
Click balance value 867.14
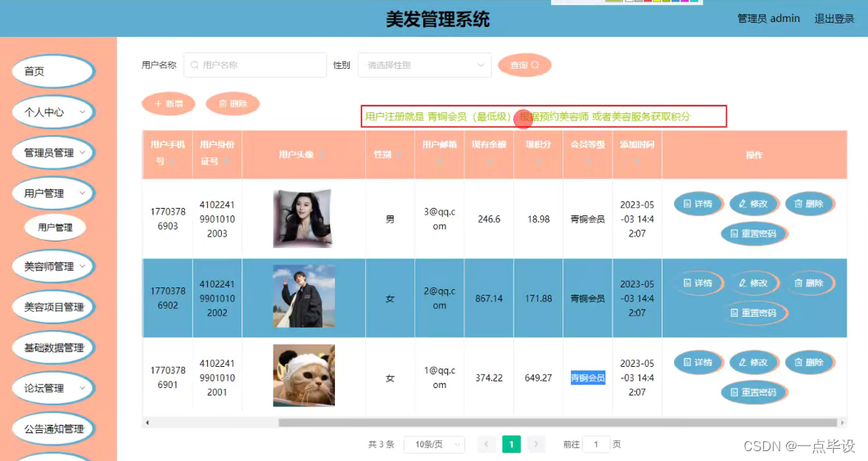click(489, 299)
